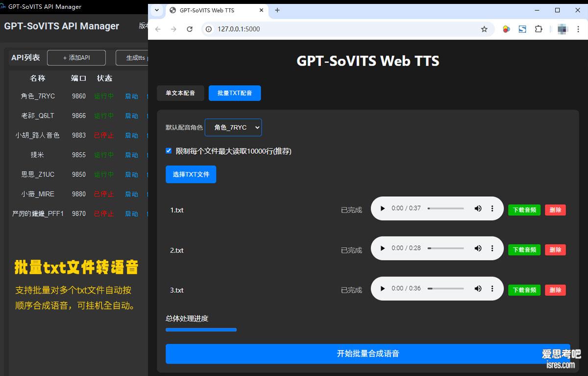Open the browser extensions puzzle icon
This screenshot has height=376, width=588.
point(539,29)
